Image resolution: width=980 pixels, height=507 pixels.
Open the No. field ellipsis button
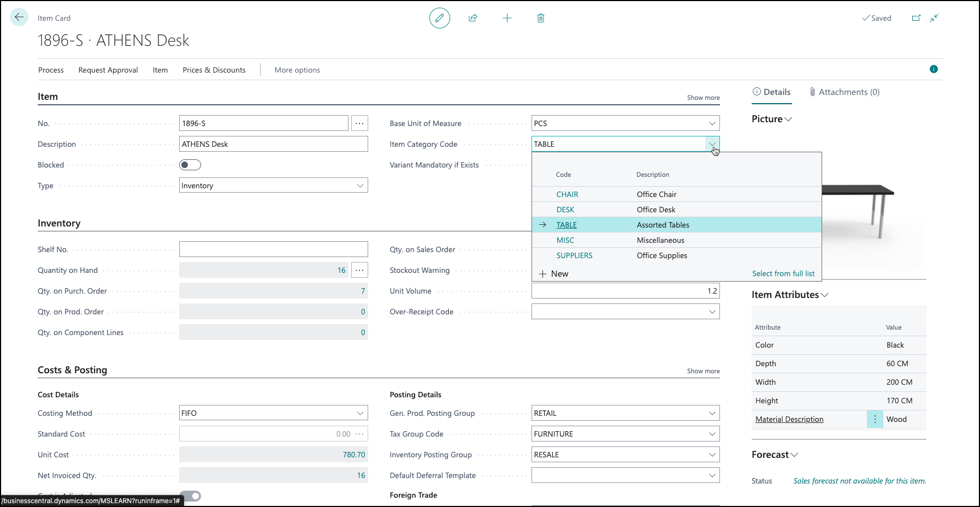coord(359,123)
